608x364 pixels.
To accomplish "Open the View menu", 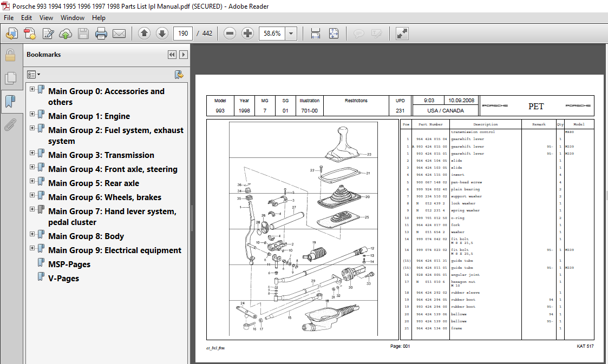I will pos(46,18).
